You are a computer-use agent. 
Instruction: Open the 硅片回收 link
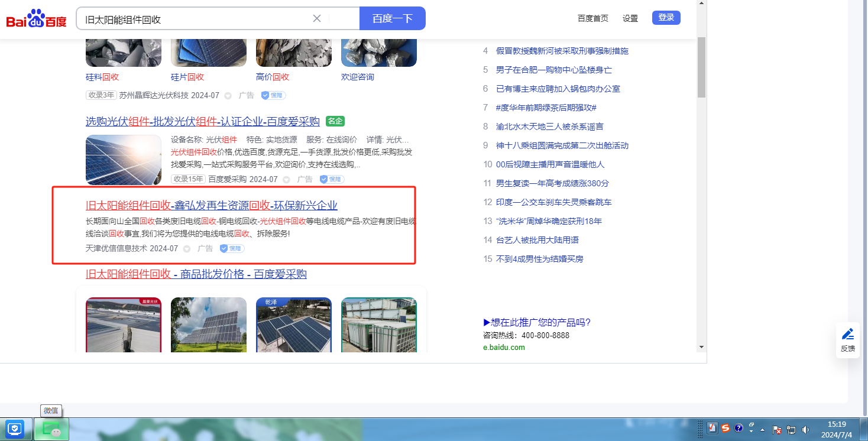(x=187, y=77)
